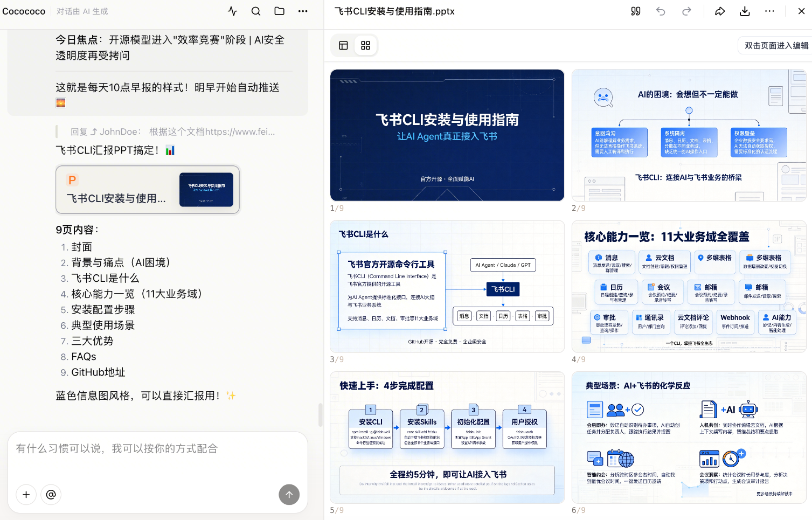Screen dimensions: 812x520
Task: Switch to single-slide layout view
Action: 343,45
